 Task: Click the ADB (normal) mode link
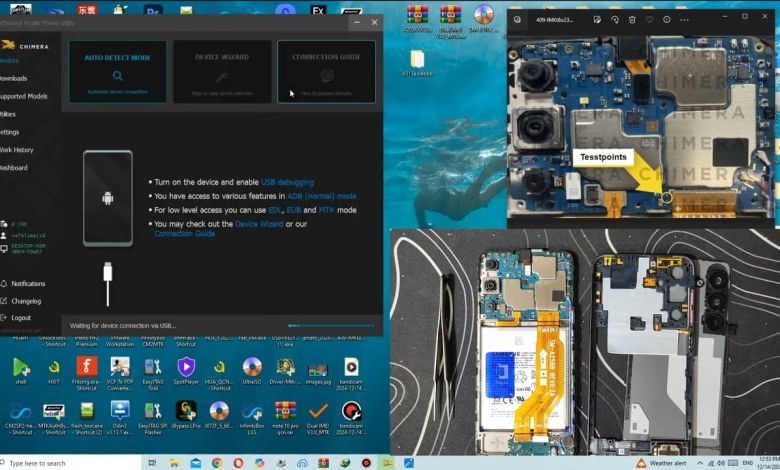[x=321, y=196]
